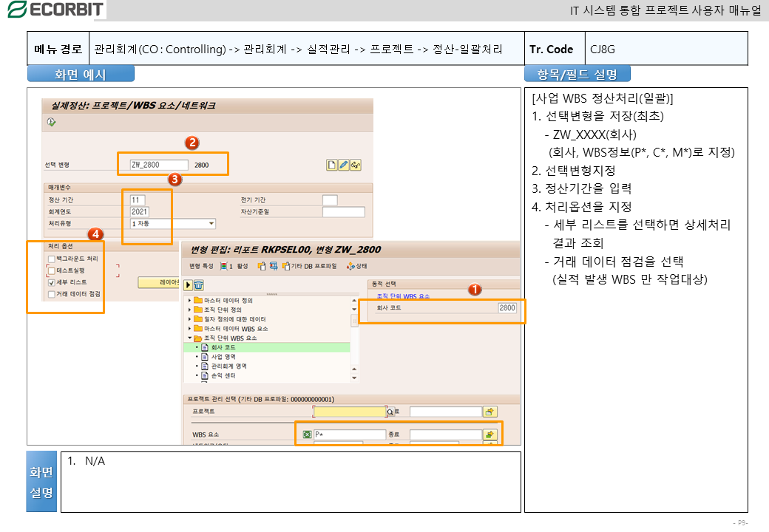Open multiple selection for the 프로젝트 row
The image size is (769, 532).
(x=490, y=412)
